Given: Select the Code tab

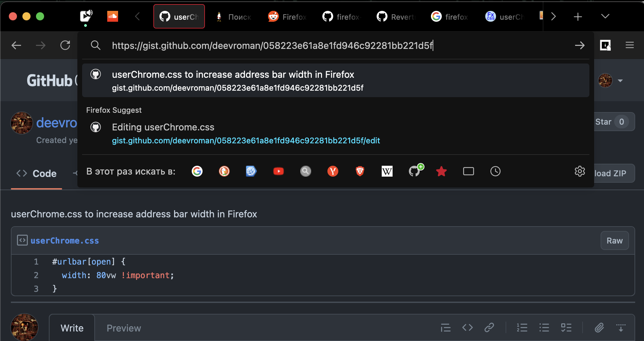Looking at the screenshot, I should click(37, 174).
